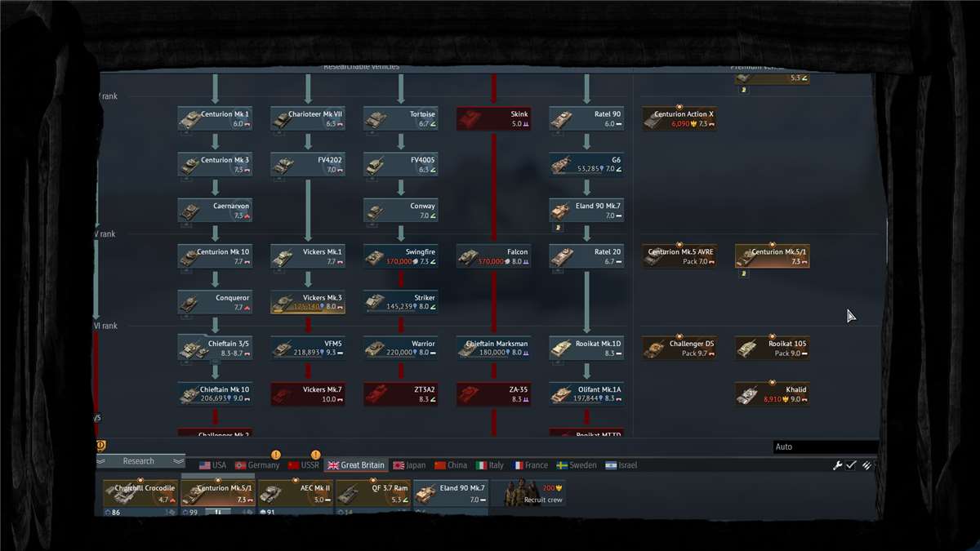Select the Chieftain 3/5 group card
Screen dimensions: 980x551
[x=215, y=348]
